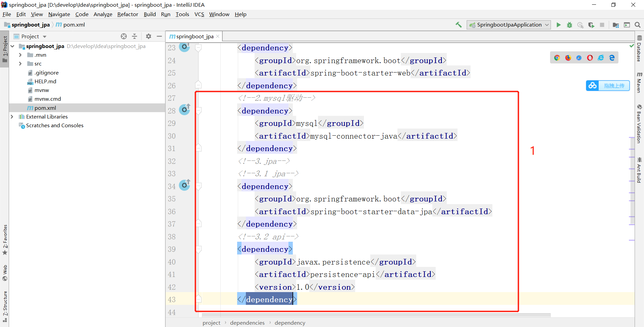Viewport: 644px width, 327px height.
Task: Fold the dependency block at line 34
Action: [x=199, y=186]
